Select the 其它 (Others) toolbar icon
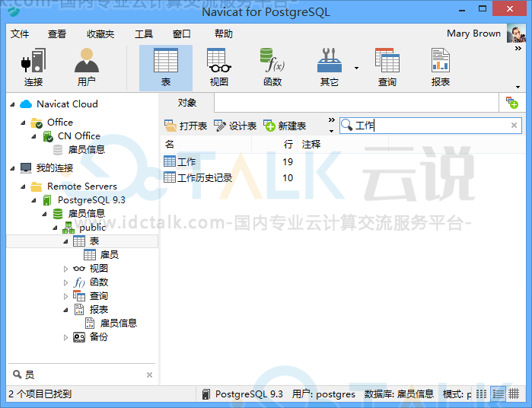 coord(329,68)
